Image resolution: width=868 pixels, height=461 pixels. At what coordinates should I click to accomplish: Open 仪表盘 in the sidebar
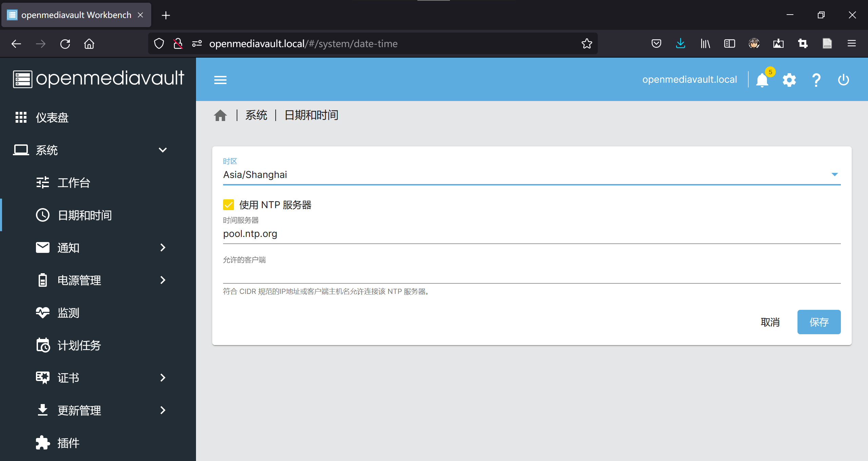tap(52, 117)
